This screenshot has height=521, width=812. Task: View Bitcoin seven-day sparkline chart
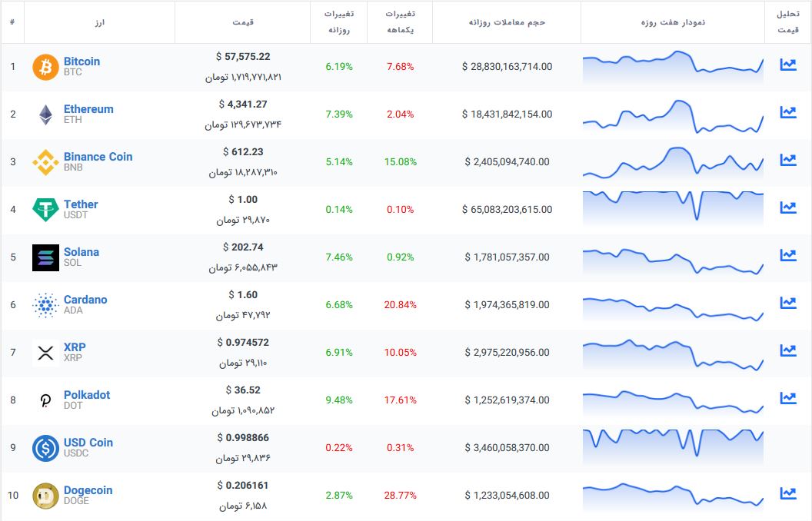(673, 67)
